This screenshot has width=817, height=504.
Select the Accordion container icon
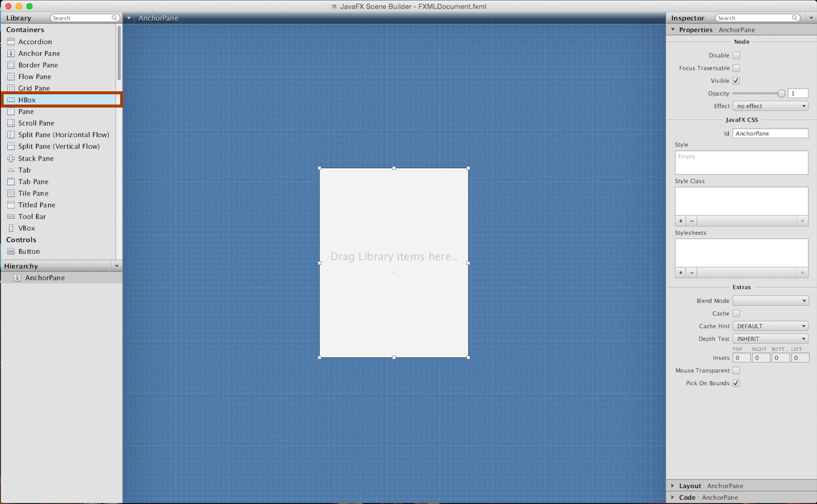pyautogui.click(x=11, y=42)
